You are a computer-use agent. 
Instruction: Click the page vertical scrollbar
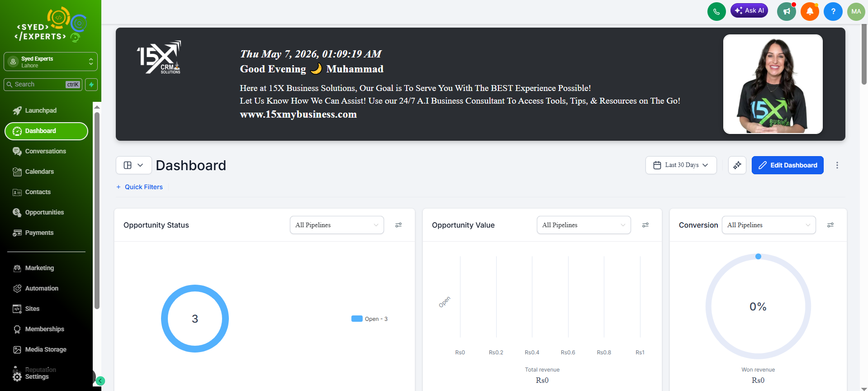(x=864, y=54)
